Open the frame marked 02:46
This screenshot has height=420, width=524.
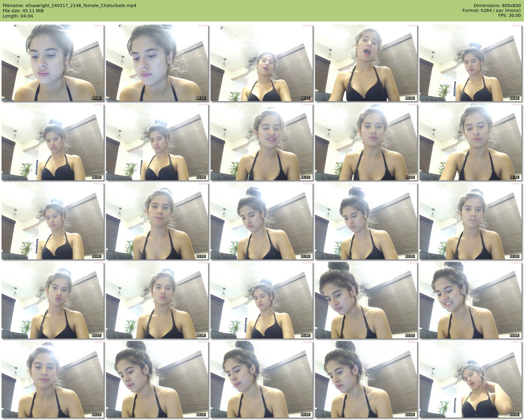262,300
